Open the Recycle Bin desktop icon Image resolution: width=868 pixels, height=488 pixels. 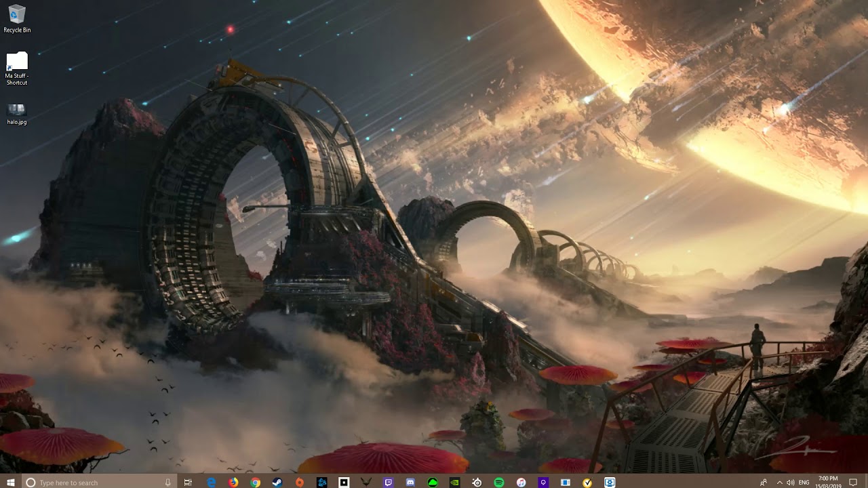(x=17, y=16)
